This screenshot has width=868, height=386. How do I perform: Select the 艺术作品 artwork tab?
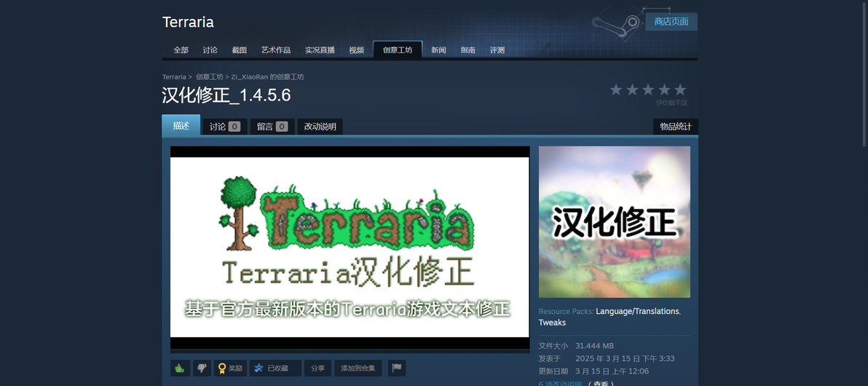pos(276,50)
